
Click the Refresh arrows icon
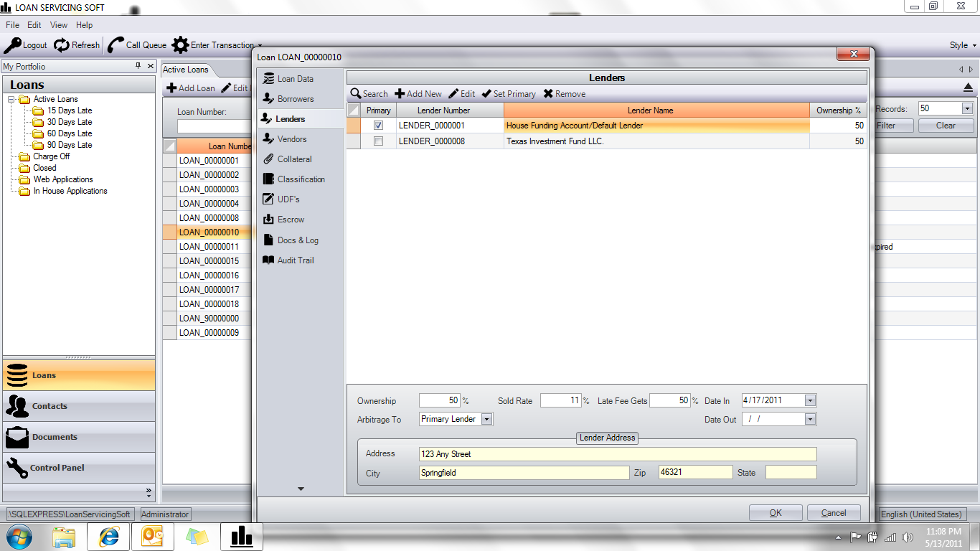click(x=62, y=45)
